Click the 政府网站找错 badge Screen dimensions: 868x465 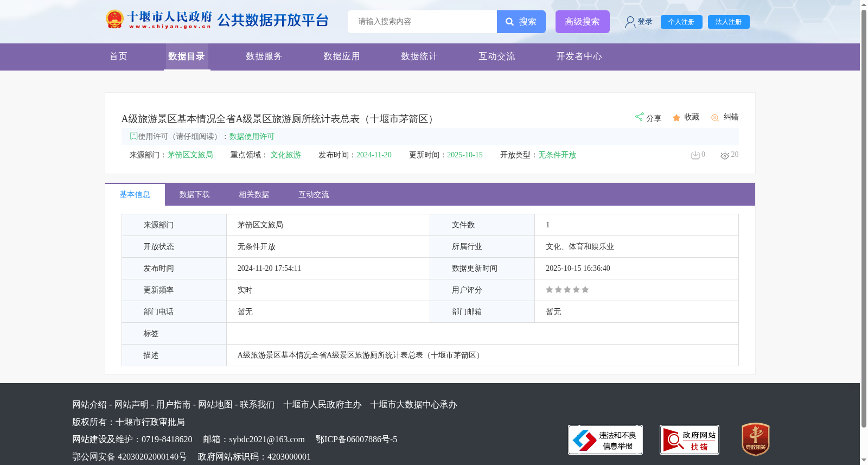click(x=690, y=439)
